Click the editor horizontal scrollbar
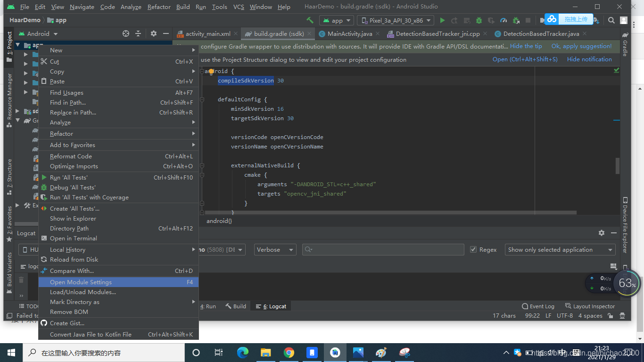This screenshot has height=362, width=644. tap(391, 213)
